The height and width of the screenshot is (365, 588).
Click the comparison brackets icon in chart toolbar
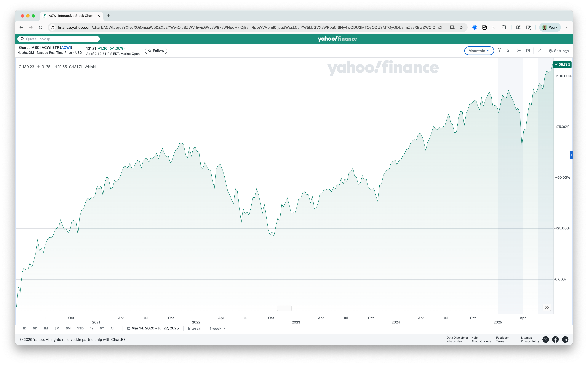coord(499,50)
